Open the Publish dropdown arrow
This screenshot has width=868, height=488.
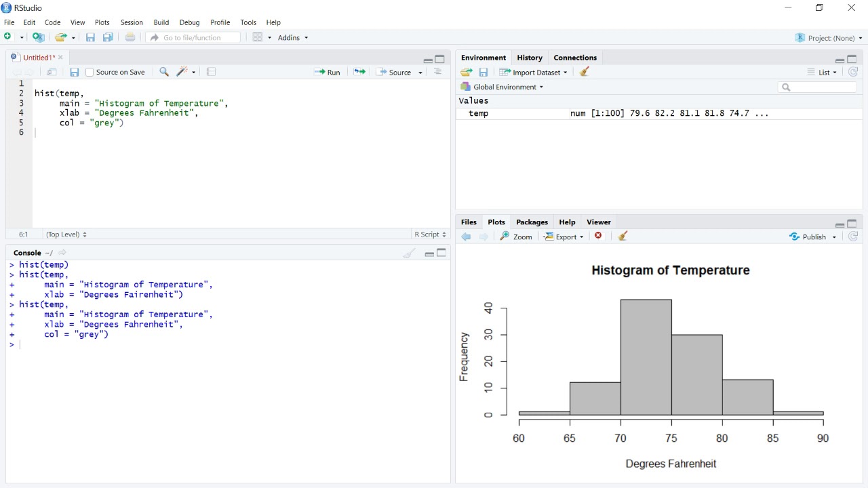tap(834, 237)
